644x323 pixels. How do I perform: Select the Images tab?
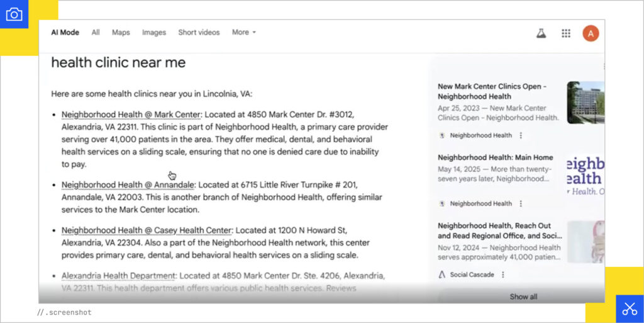tap(154, 32)
